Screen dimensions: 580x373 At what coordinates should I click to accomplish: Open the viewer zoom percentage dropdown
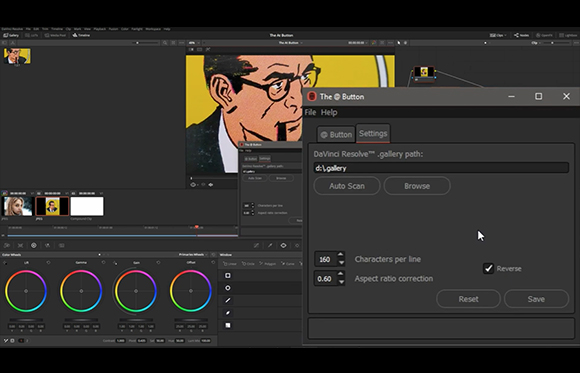pos(194,43)
